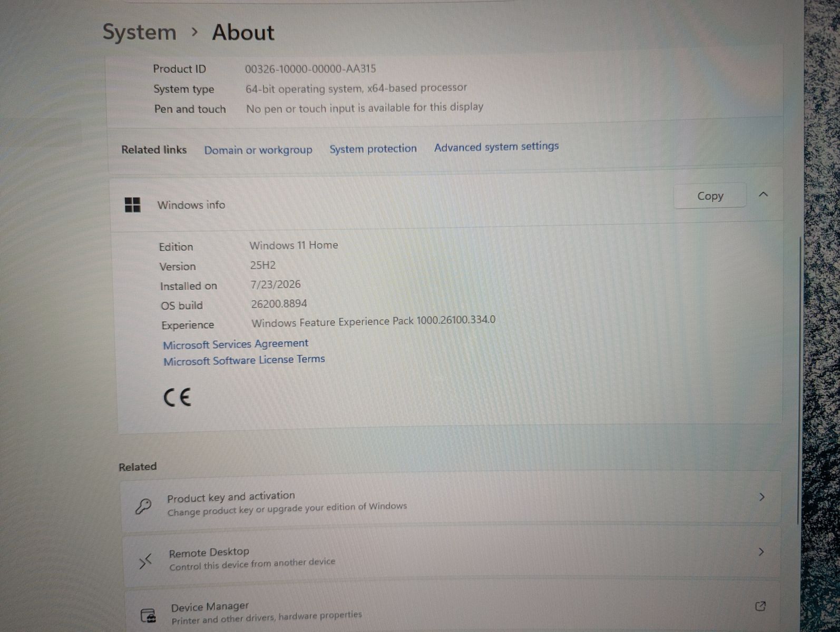840x632 pixels.
Task: Click Product key and activation title
Action: click(231, 497)
